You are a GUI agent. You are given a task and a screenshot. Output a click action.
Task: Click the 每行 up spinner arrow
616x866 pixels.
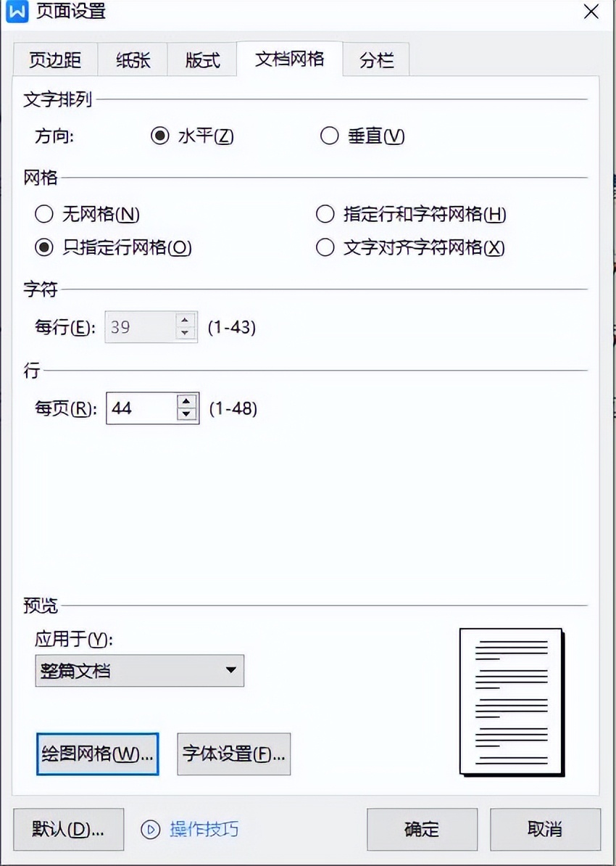pos(186,321)
